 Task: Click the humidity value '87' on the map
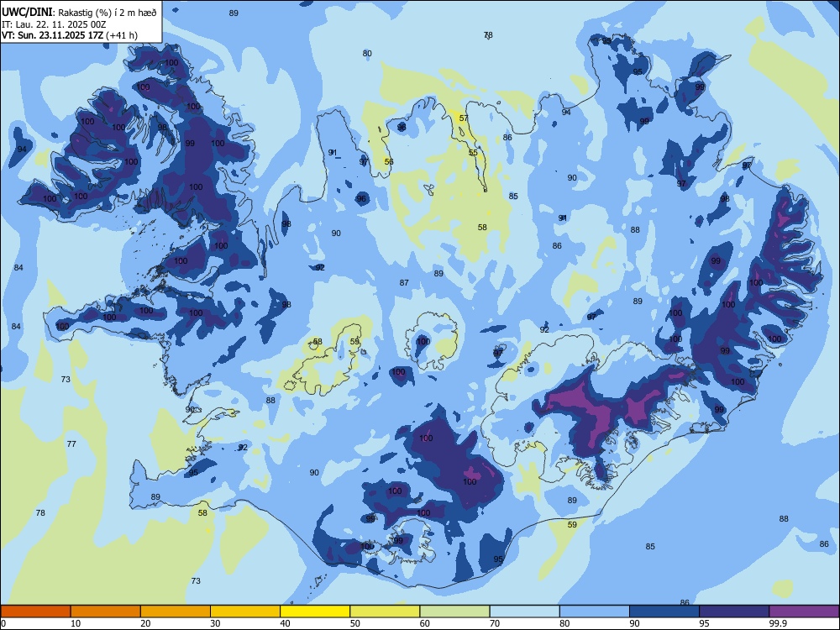[x=405, y=283]
